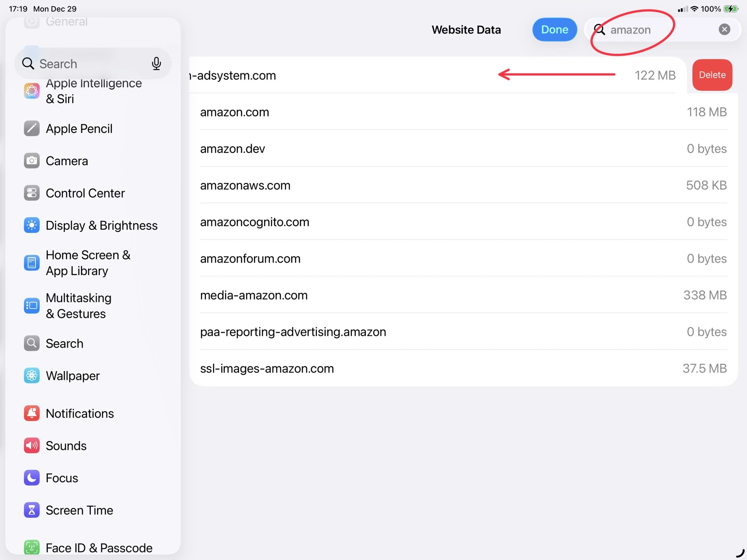Delete the adsystem.com website data
747x560 pixels.
pyautogui.click(x=712, y=75)
